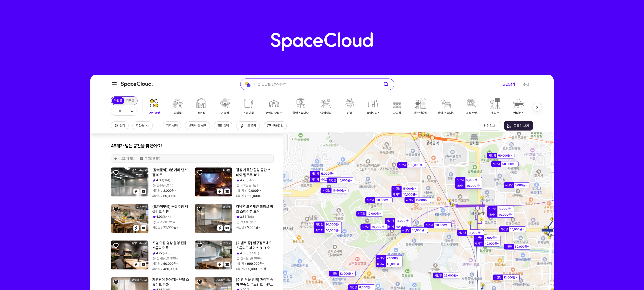
Task: Open the 지역 선택 selector
Action: [172, 126]
